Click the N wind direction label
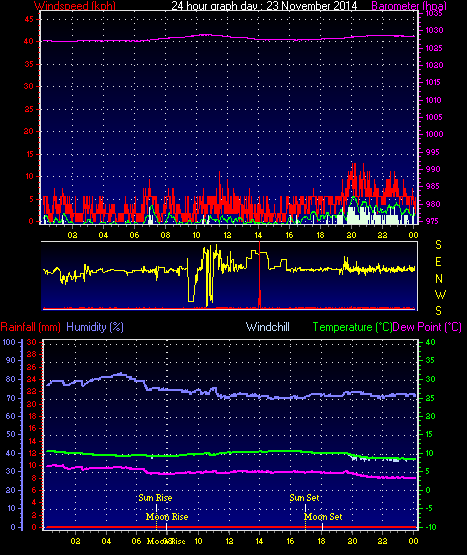Screen dimensions: 467x555 tap(439, 279)
